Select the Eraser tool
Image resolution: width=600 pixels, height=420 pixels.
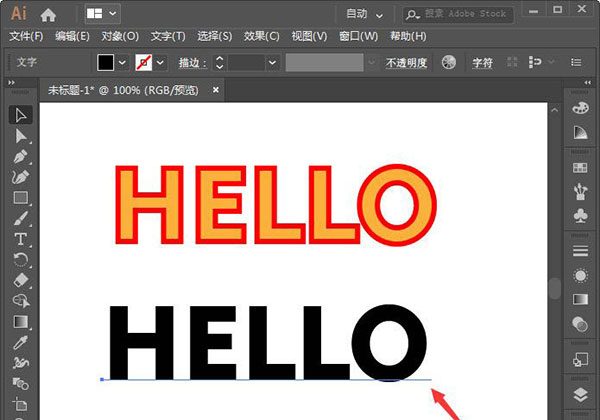point(21,280)
